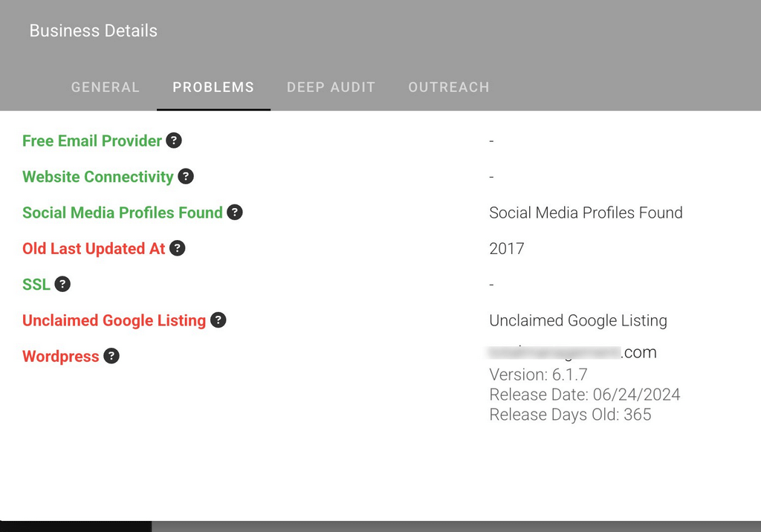Open the Unclaimed Google Listing help tooltip

(x=218, y=320)
